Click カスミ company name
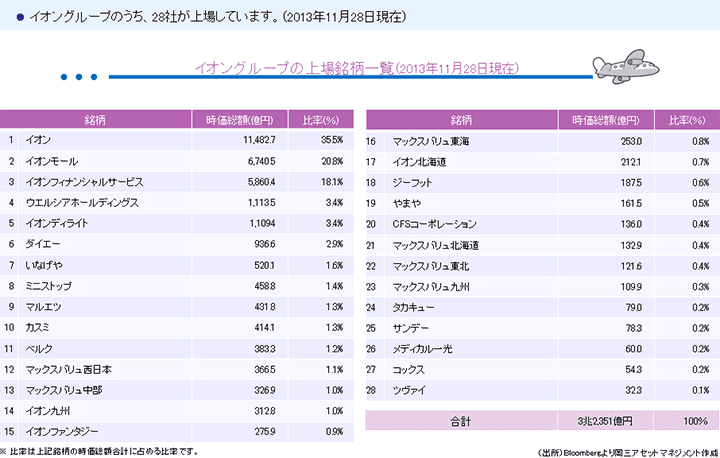The image size is (720, 458). (x=37, y=327)
